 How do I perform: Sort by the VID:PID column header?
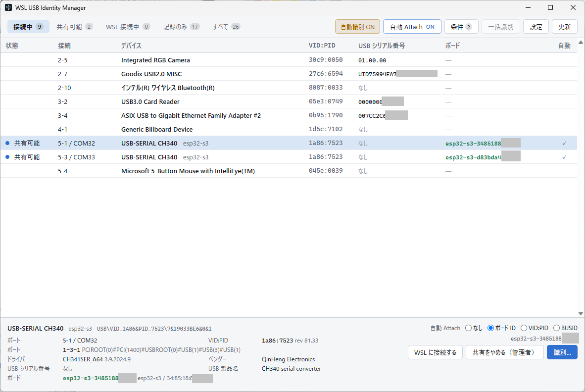pos(322,46)
